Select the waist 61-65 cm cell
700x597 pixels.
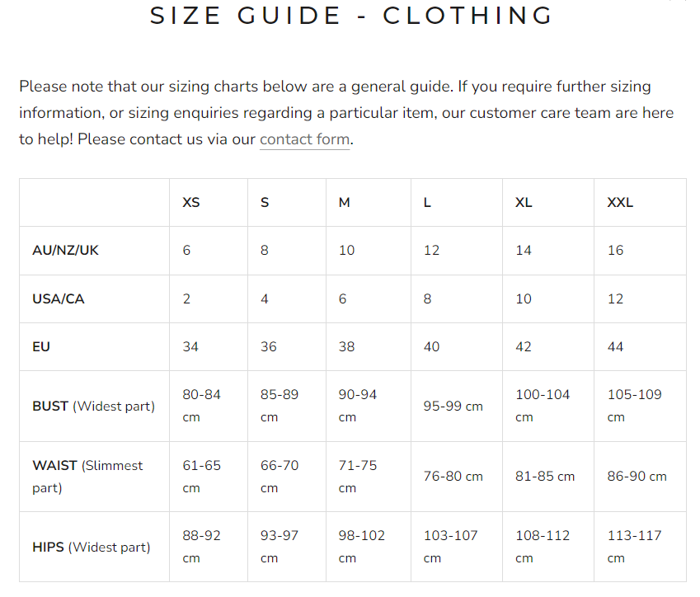click(202, 476)
